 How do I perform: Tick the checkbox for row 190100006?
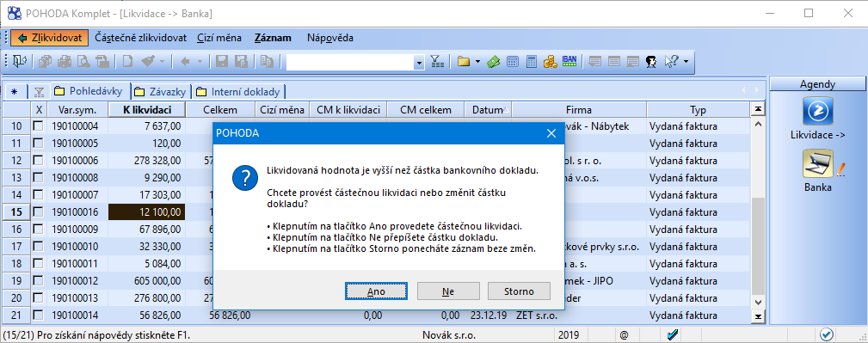pyautogui.click(x=38, y=161)
